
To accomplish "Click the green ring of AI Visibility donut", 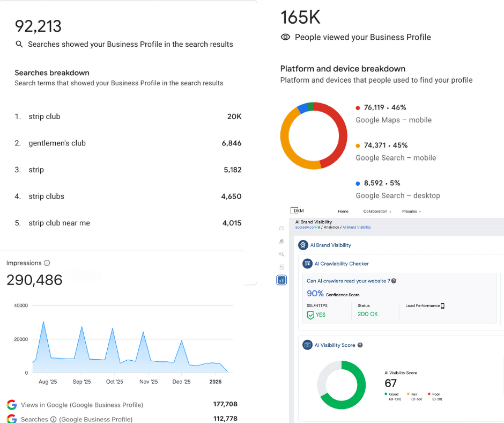I will [x=360, y=393].
